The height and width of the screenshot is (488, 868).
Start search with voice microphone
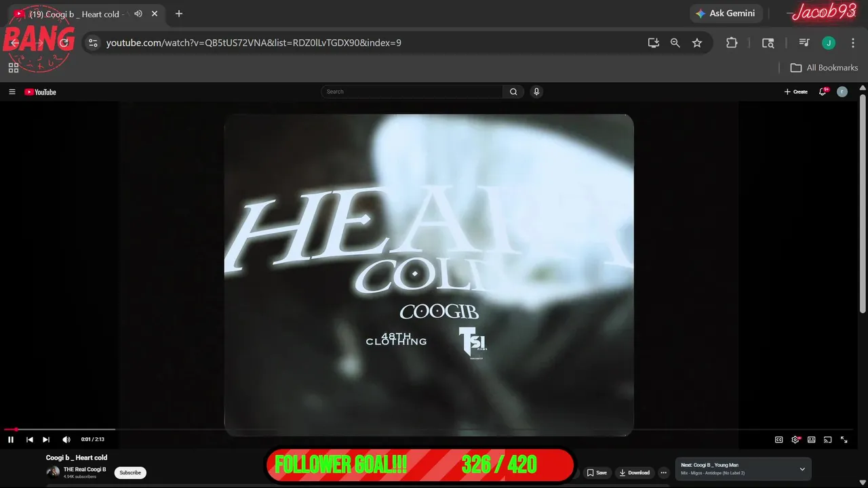tap(536, 91)
